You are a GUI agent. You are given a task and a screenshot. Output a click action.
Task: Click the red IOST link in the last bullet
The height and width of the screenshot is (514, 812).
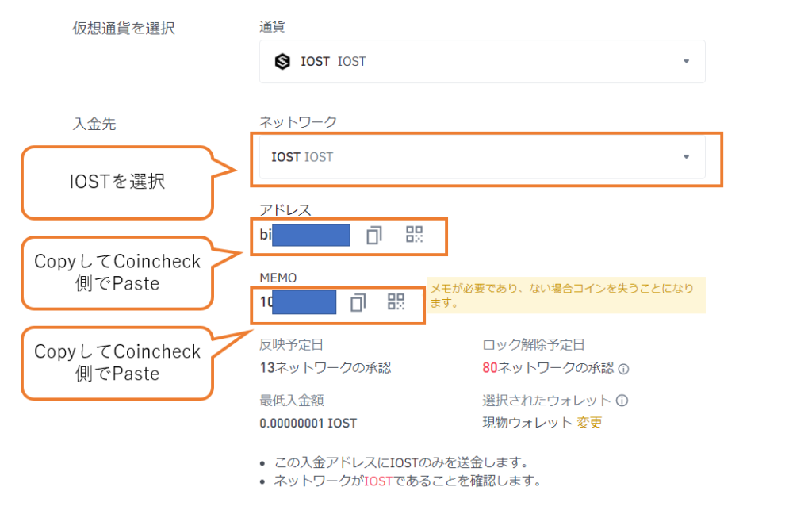pos(377,481)
